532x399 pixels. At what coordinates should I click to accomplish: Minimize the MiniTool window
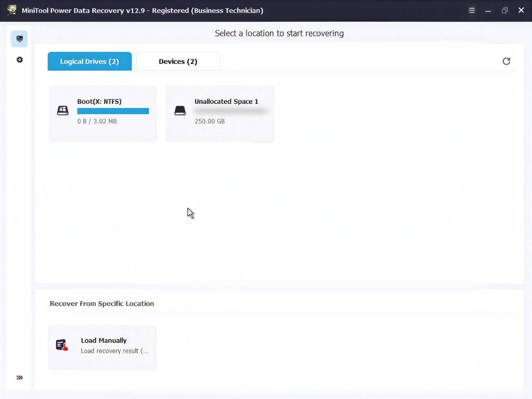(488, 10)
